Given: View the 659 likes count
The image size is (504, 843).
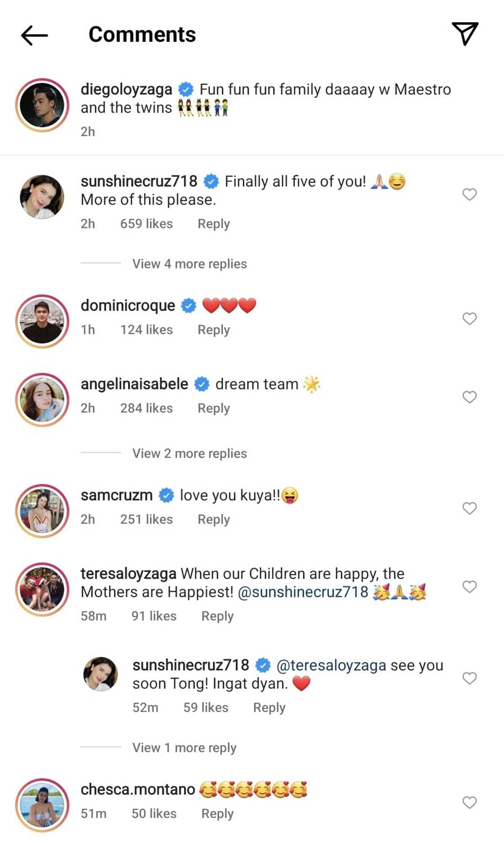Looking at the screenshot, I should [146, 224].
